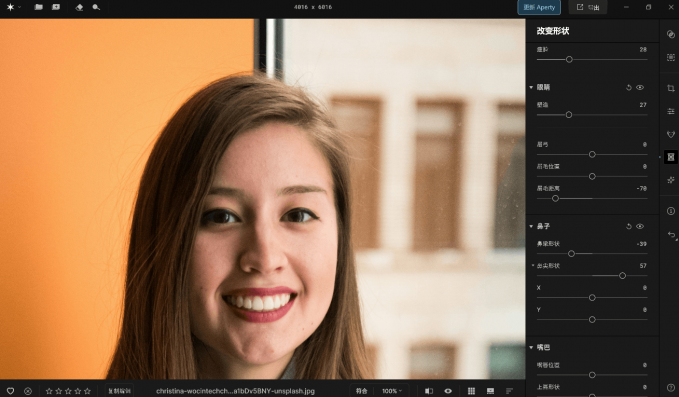Click the christina-wocintechch unsplash.jpg file name
This screenshot has width=679, height=397.
[235, 391]
